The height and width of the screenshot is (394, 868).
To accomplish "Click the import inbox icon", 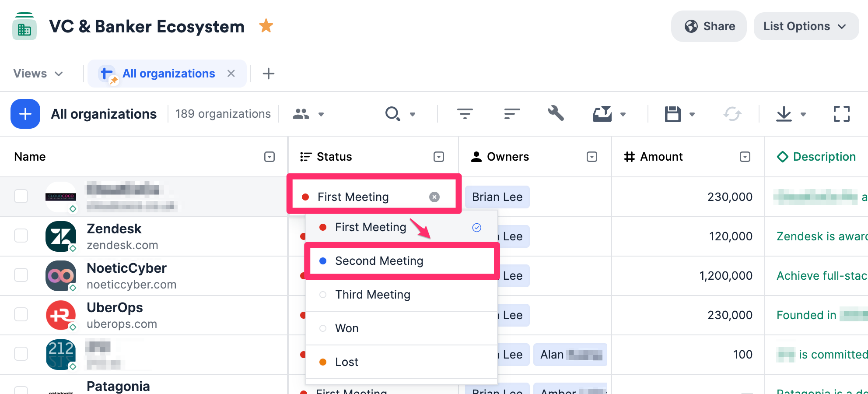I will (604, 113).
